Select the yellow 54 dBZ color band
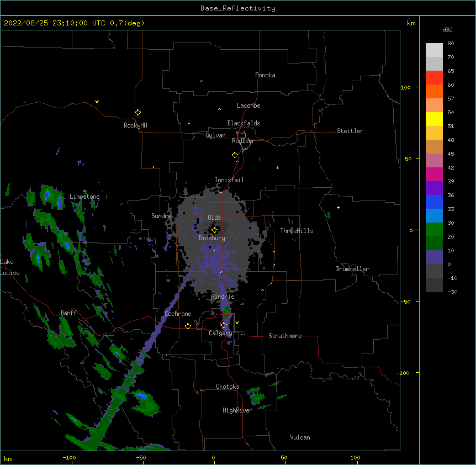This screenshot has height=465, width=476. [434, 119]
